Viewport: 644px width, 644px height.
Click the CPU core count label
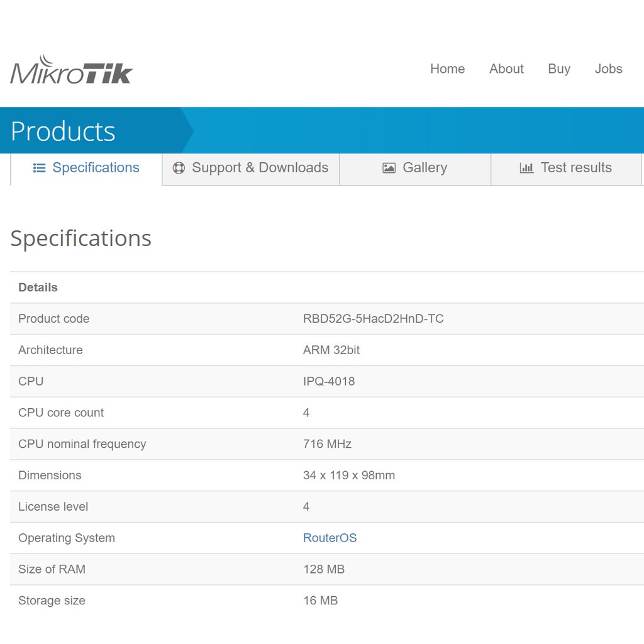pyautogui.click(x=61, y=413)
